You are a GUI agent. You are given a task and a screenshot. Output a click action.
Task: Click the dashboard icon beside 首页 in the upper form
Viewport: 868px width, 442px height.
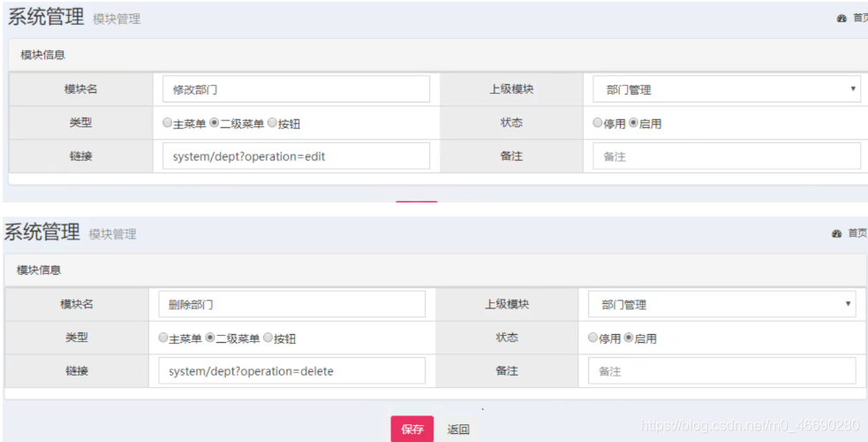pos(842,19)
